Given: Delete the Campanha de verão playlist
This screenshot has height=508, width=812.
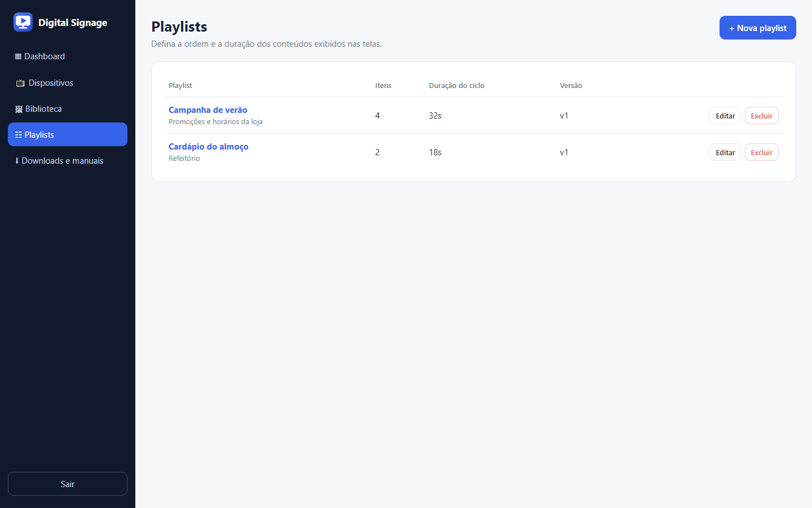Looking at the screenshot, I should [x=761, y=116].
